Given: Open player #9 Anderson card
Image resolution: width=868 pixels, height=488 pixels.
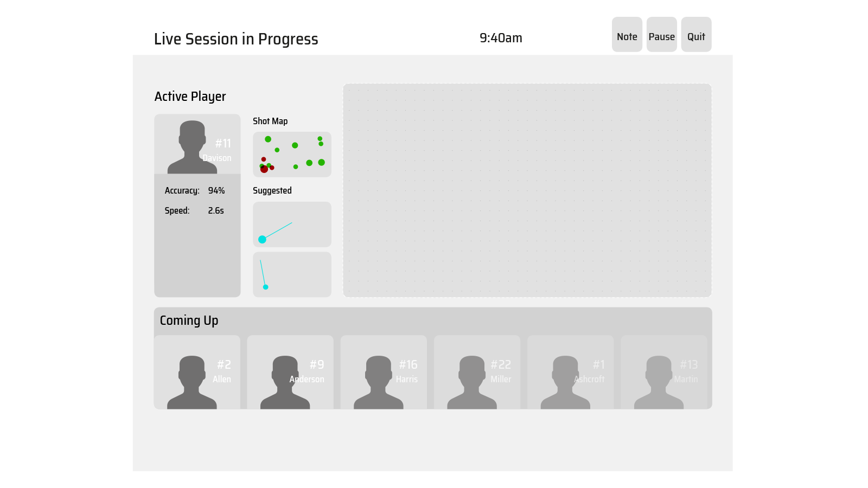Looking at the screenshot, I should point(290,372).
